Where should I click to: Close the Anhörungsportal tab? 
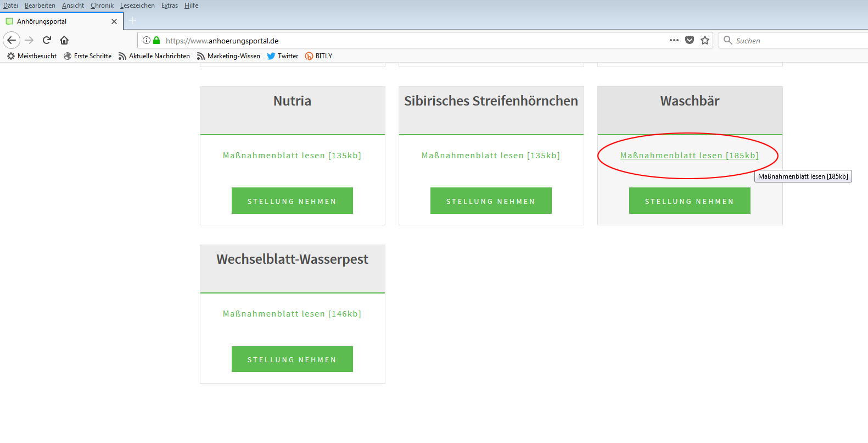point(114,21)
